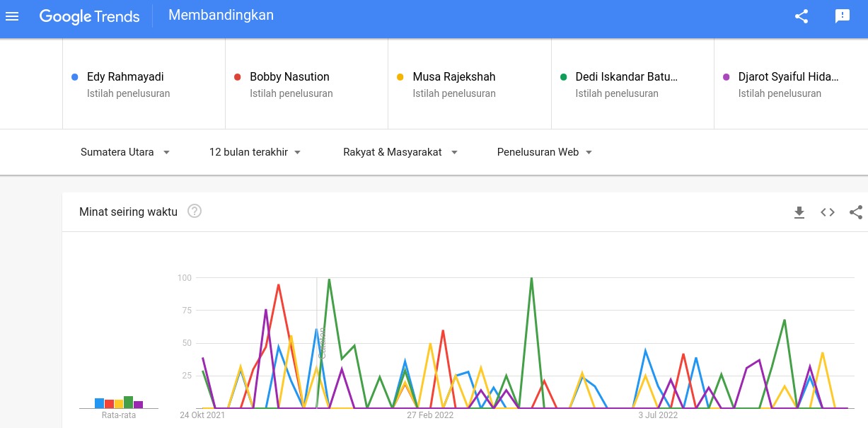Image resolution: width=868 pixels, height=428 pixels.
Task: Click the Membandingkan header title
Action: click(x=221, y=16)
